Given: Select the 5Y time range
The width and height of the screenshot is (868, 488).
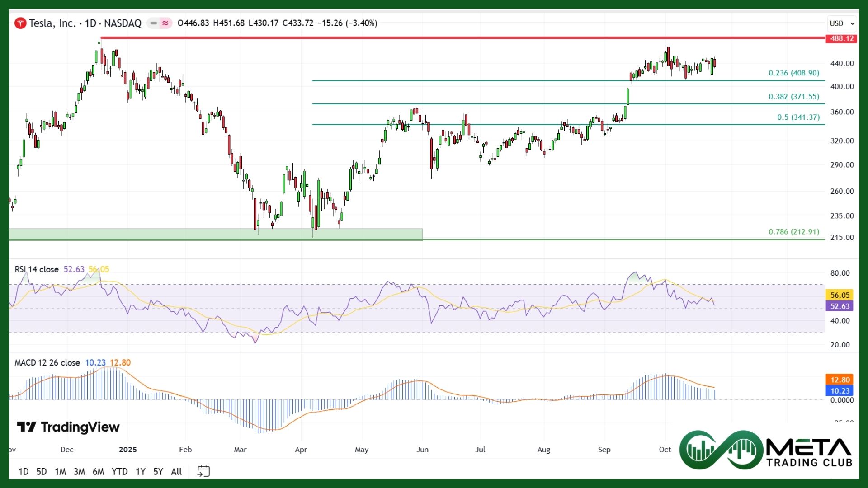Looking at the screenshot, I should click(x=158, y=472).
